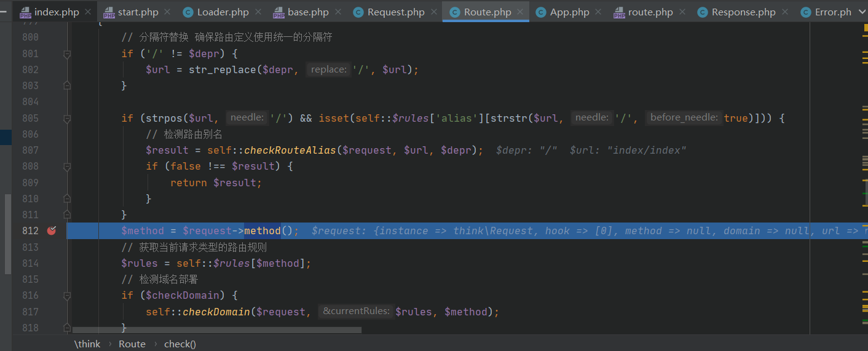
Task: Click the inline debug value $url: "index/index"
Action: (628, 151)
